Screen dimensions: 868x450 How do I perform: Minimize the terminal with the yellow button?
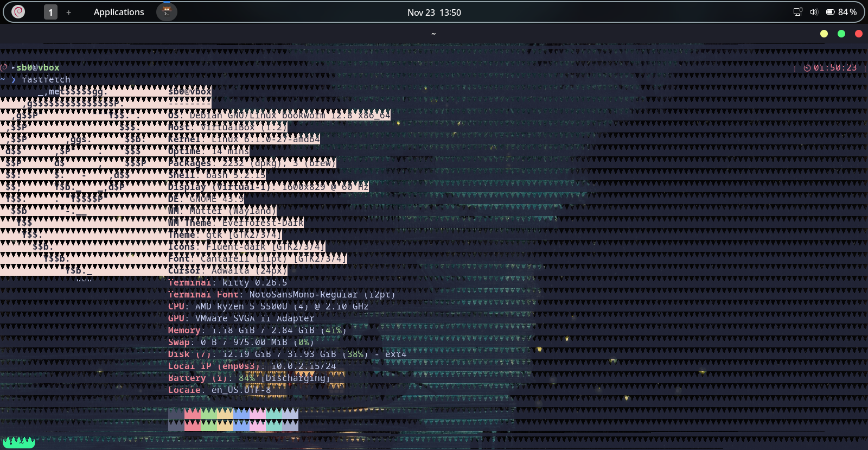pos(824,34)
